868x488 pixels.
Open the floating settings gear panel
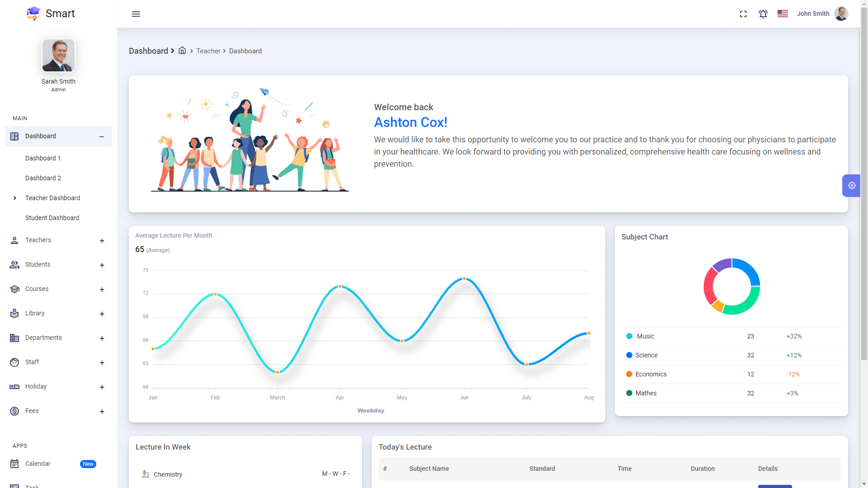coord(852,185)
